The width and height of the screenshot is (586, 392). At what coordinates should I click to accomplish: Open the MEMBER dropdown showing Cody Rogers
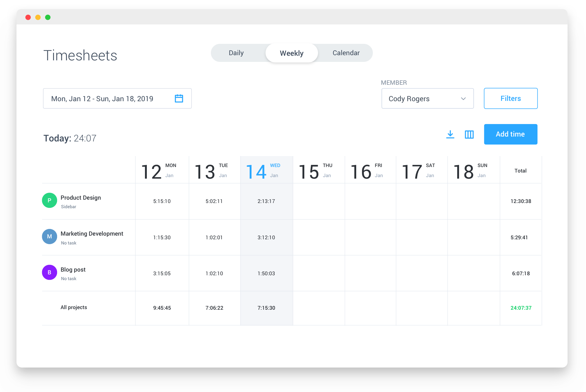coord(427,98)
